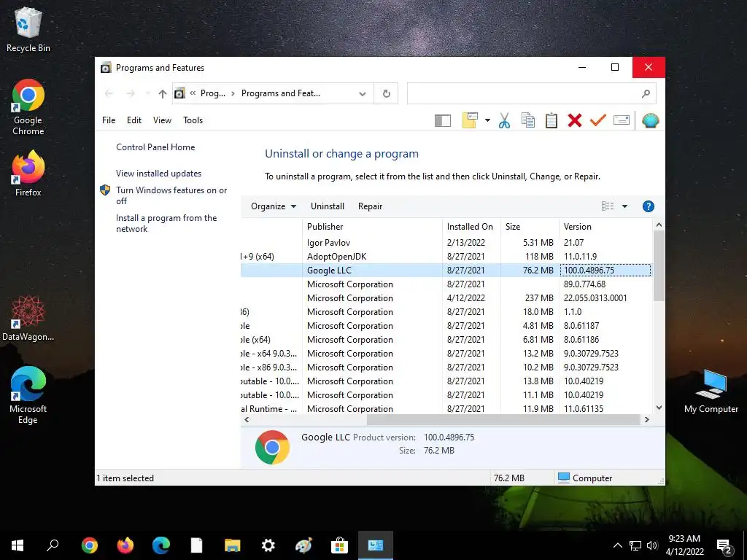Viewport: 747px width, 560px height.
Task: Select the Google LLC row
Action: 446,270
